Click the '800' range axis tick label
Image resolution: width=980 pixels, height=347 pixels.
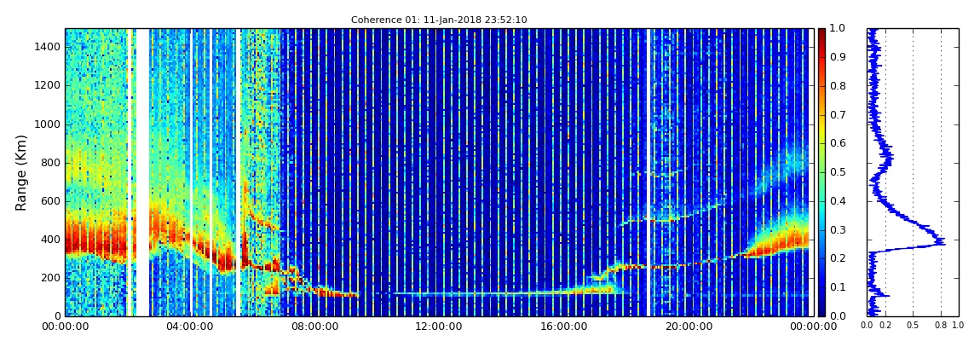click(51, 163)
